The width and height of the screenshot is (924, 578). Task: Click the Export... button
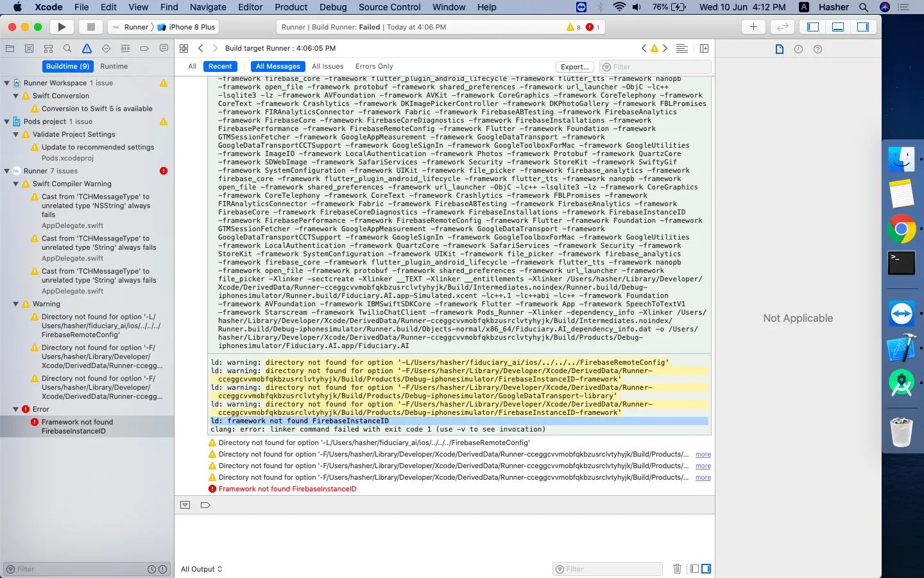[574, 67]
